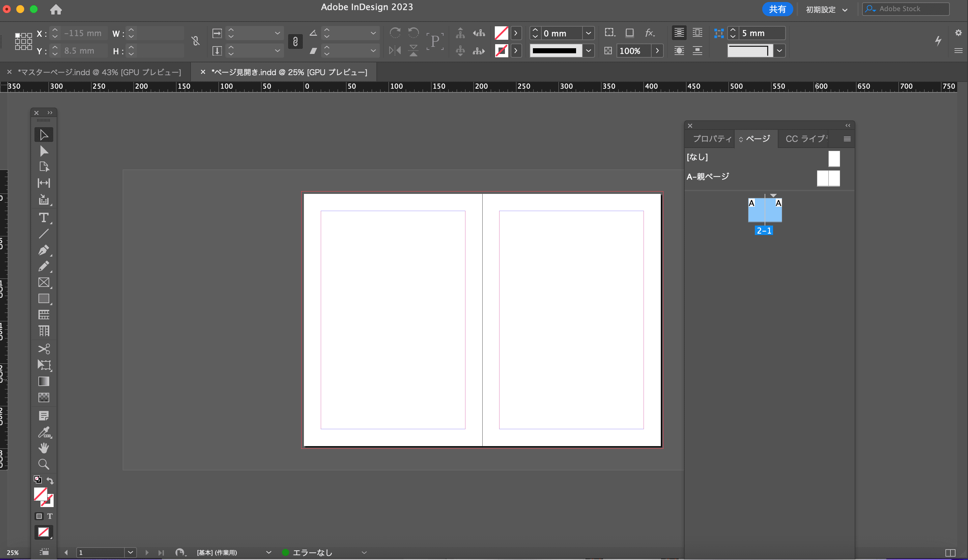Click the rotate 90° clockwise icon
The height and width of the screenshot is (560, 968).
coord(395,33)
